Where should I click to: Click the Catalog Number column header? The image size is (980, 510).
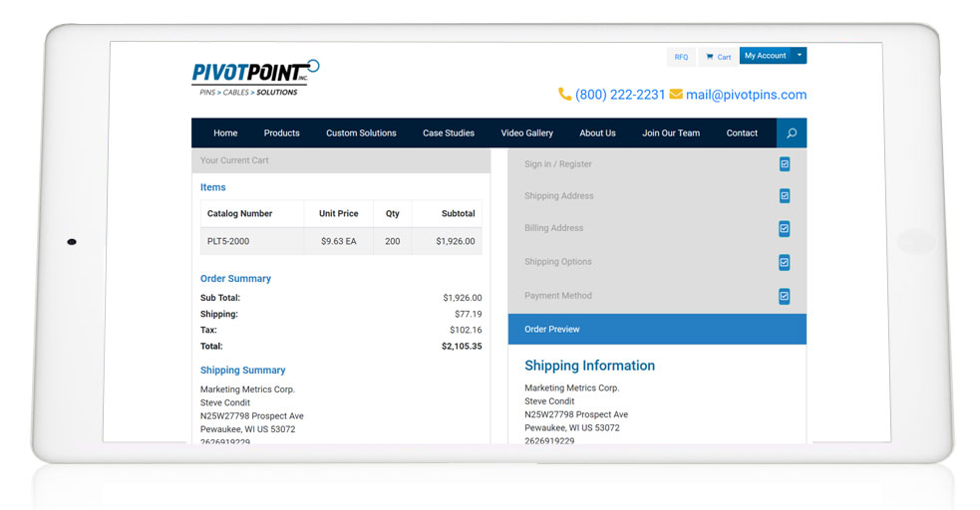[x=239, y=213]
